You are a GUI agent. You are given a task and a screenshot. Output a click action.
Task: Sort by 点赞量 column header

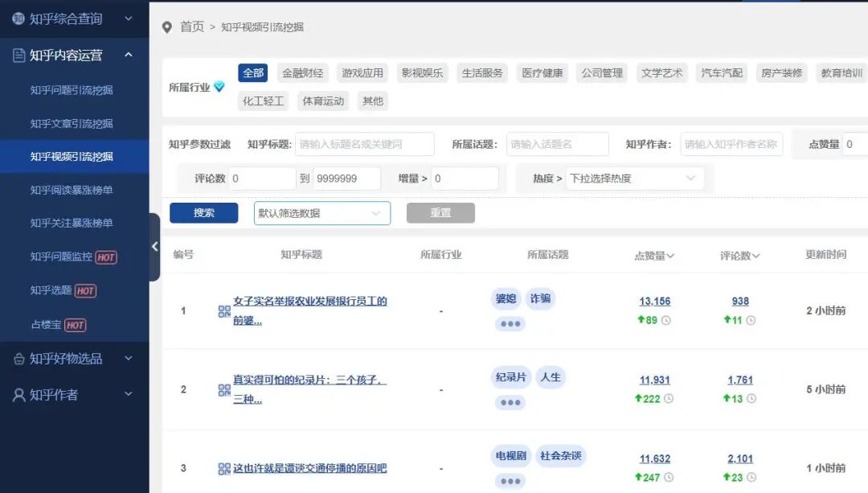(x=654, y=256)
